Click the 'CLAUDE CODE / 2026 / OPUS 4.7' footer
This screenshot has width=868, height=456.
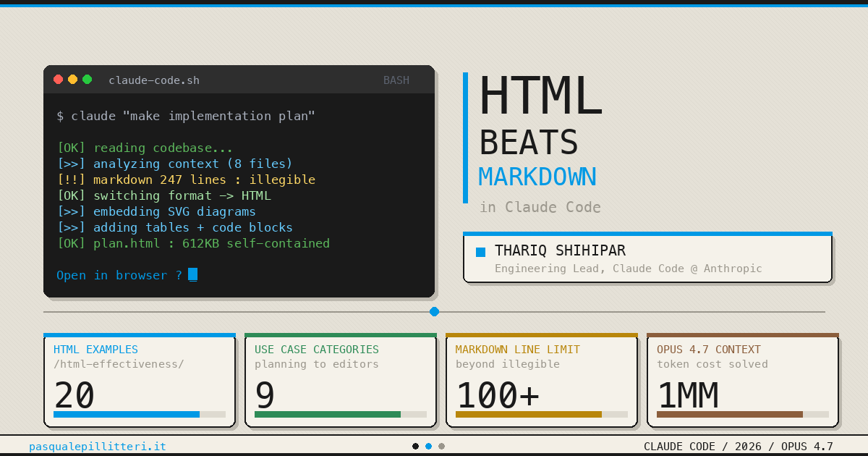click(x=739, y=447)
